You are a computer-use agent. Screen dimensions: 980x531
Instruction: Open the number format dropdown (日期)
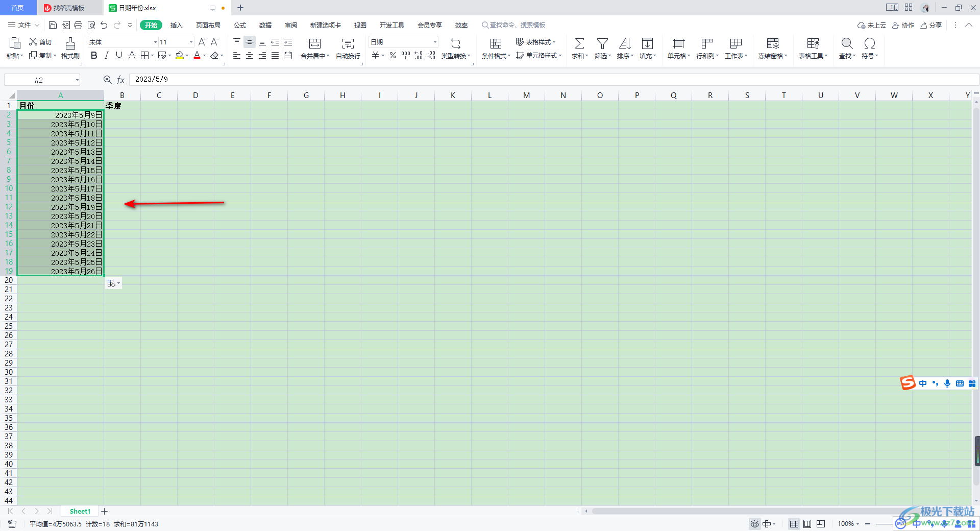[435, 42]
